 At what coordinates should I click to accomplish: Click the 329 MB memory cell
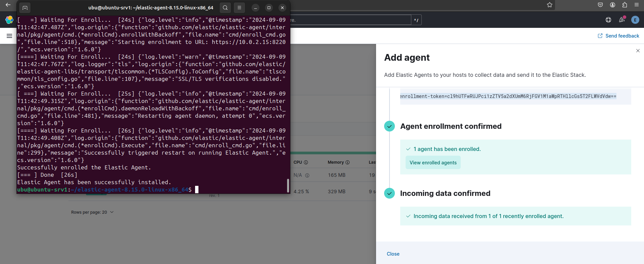tap(337, 192)
